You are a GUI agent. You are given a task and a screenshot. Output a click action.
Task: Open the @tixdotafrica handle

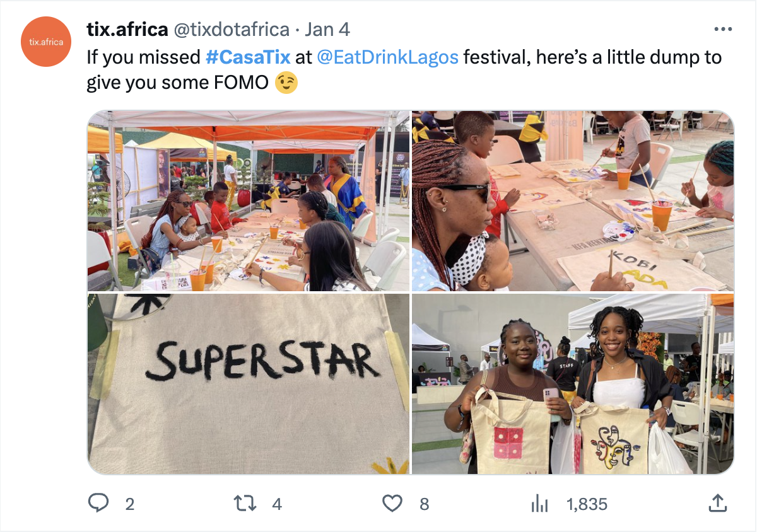[232, 29]
